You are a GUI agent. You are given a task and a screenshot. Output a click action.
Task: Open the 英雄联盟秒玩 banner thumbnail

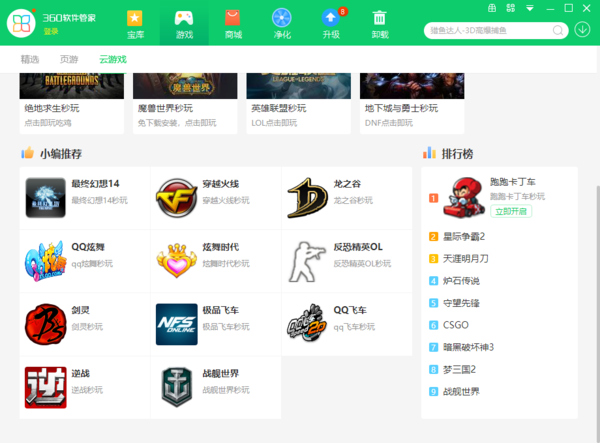click(x=298, y=86)
